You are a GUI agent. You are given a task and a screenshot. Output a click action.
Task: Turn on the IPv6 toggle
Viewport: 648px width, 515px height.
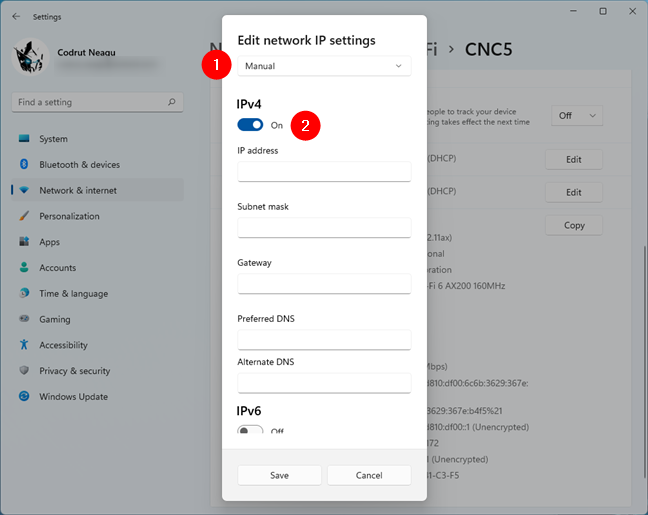click(x=250, y=429)
